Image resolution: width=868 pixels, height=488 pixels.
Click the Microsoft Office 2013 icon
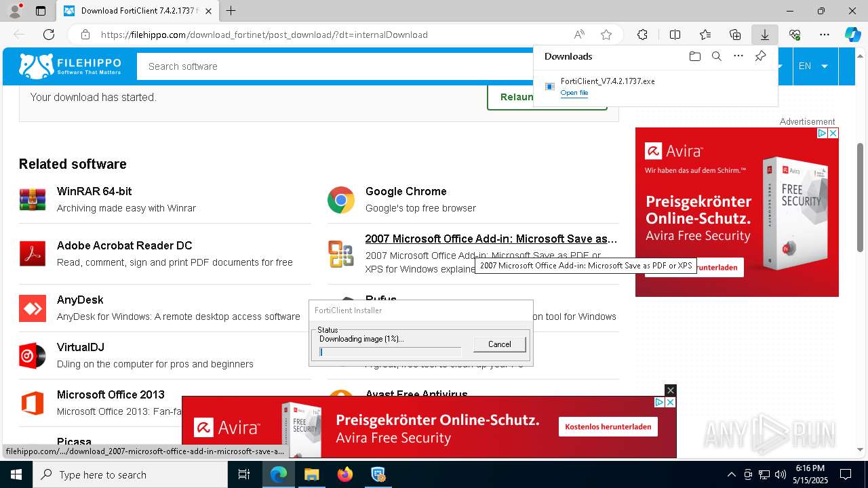point(33,403)
